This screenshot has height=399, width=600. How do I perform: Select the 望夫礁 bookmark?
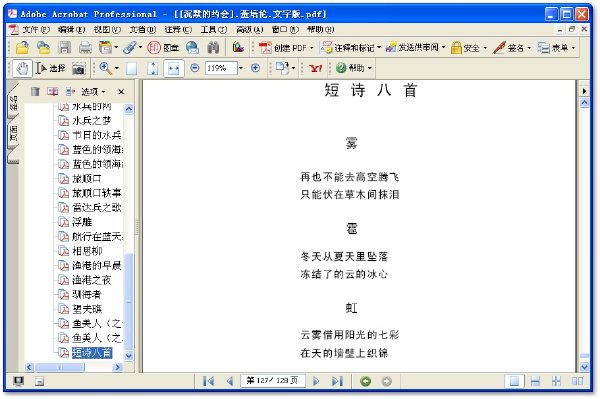point(87,309)
